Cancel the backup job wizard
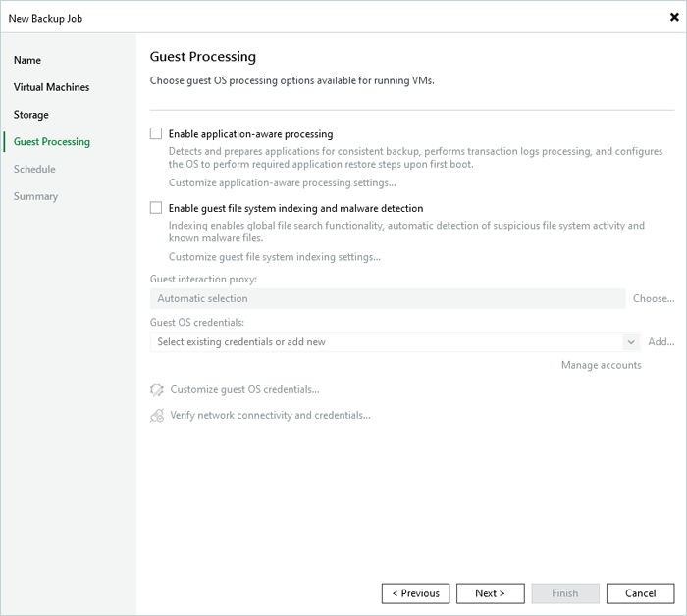The width and height of the screenshot is (687, 616). coord(640,593)
